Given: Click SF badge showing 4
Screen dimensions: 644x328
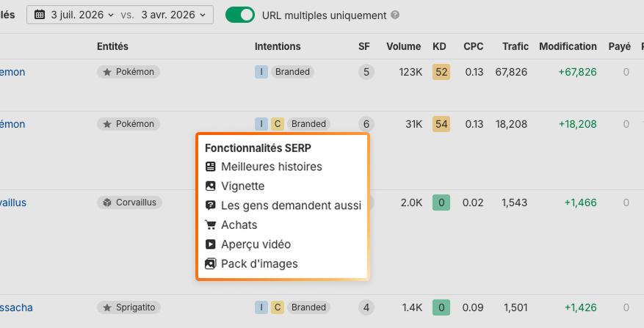Looking at the screenshot, I should coord(366,307).
